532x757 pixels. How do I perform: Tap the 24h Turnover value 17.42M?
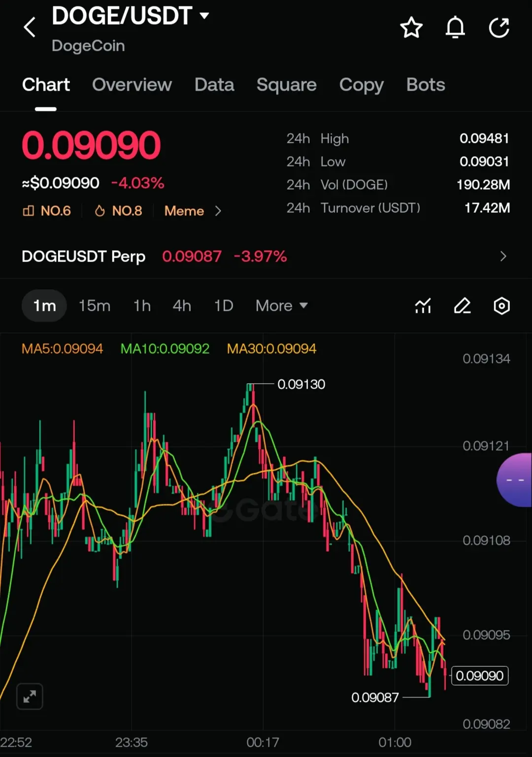click(487, 208)
